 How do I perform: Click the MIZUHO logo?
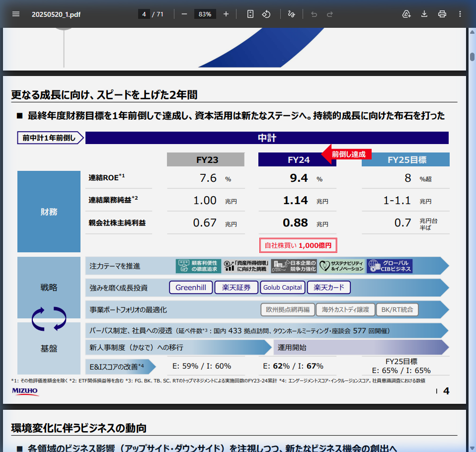click(25, 391)
